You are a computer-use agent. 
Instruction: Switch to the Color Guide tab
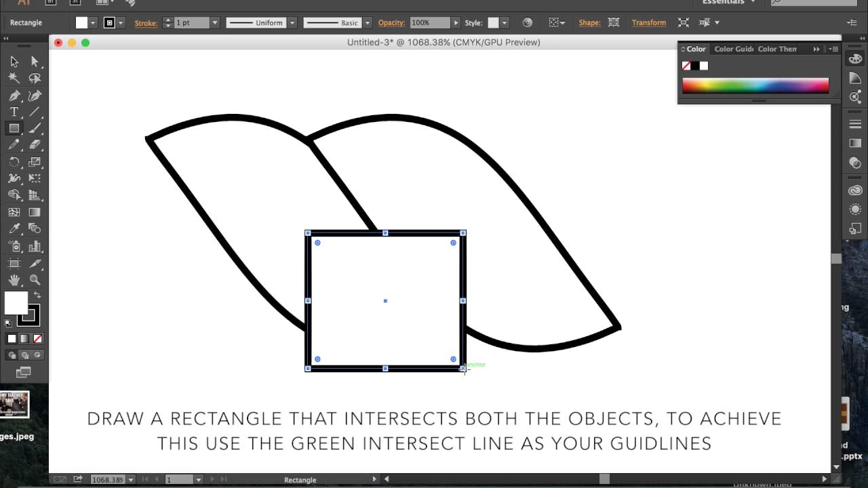point(733,49)
